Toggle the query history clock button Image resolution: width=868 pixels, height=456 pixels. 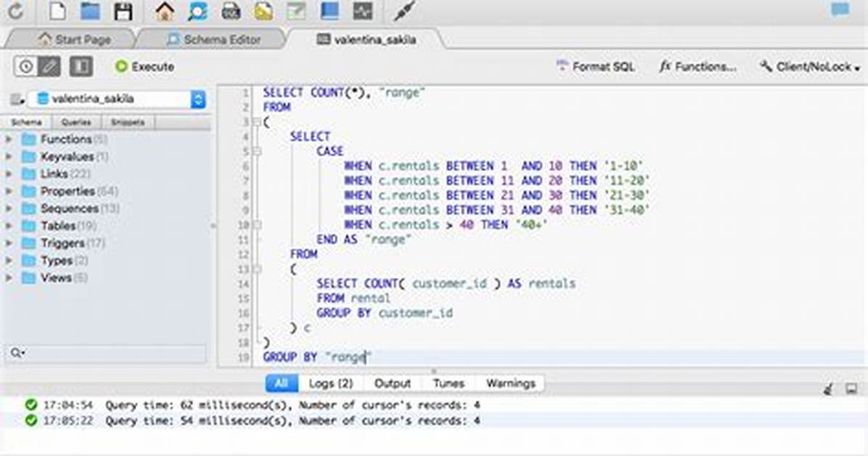coord(25,67)
